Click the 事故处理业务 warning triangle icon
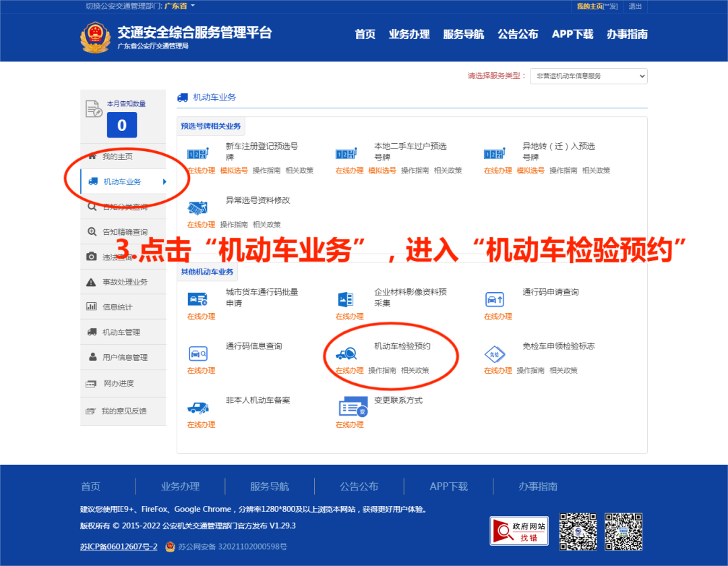This screenshot has height=566, width=728. coord(92,282)
